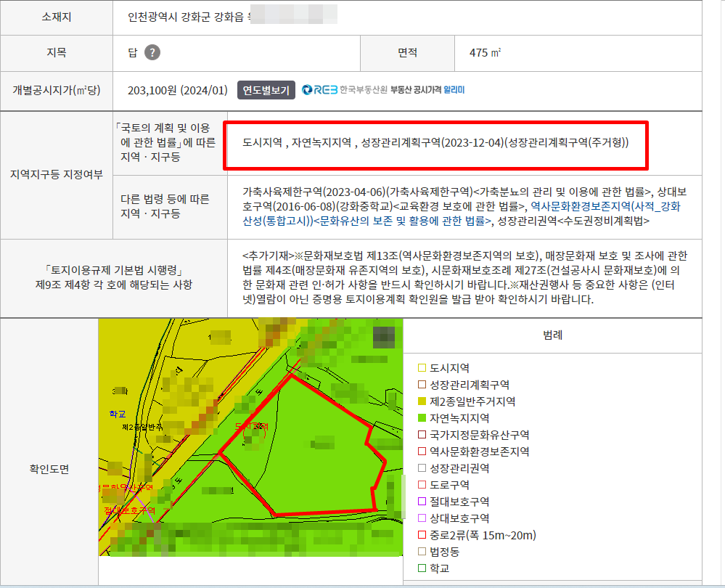Image resolution: width=725 pixels, height=588 pixels.
Task: Click the 도시지역 legend swatch
Action: (422, 368)
